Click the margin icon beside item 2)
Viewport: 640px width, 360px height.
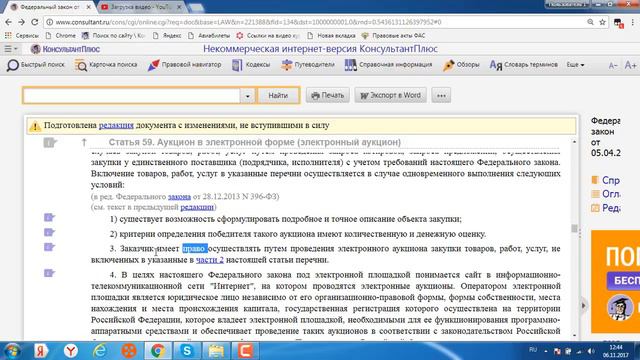(x=49, y=233)
